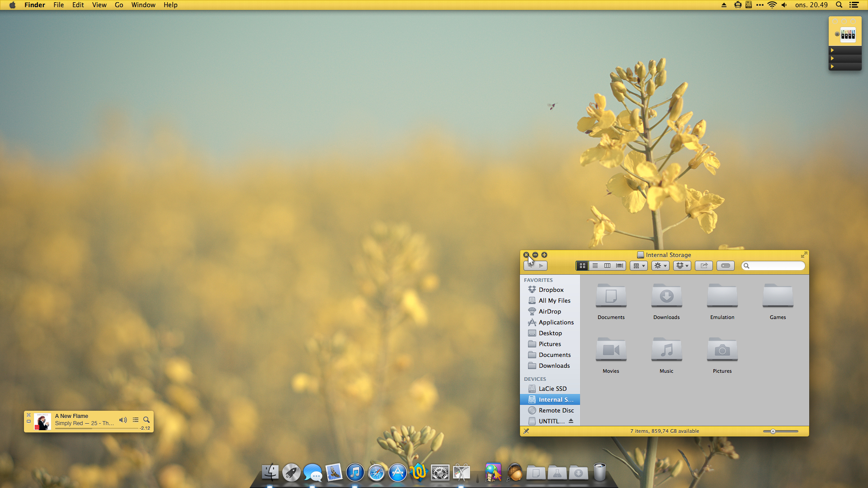This screenshot has height=488, width=868.
Task: Open the Go menu
Action: (119, 5)
